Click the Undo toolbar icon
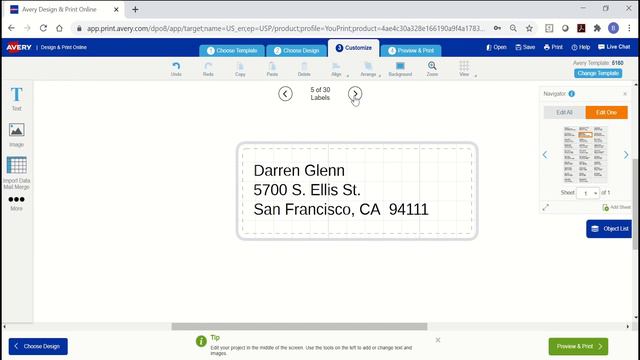This screenshot has width=640, height=360. click(x=176, y=69)
